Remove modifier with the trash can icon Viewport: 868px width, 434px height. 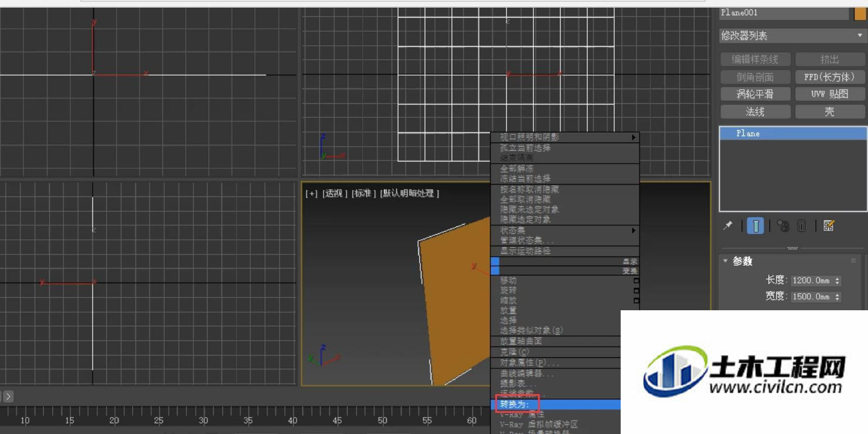pos(802,226)
